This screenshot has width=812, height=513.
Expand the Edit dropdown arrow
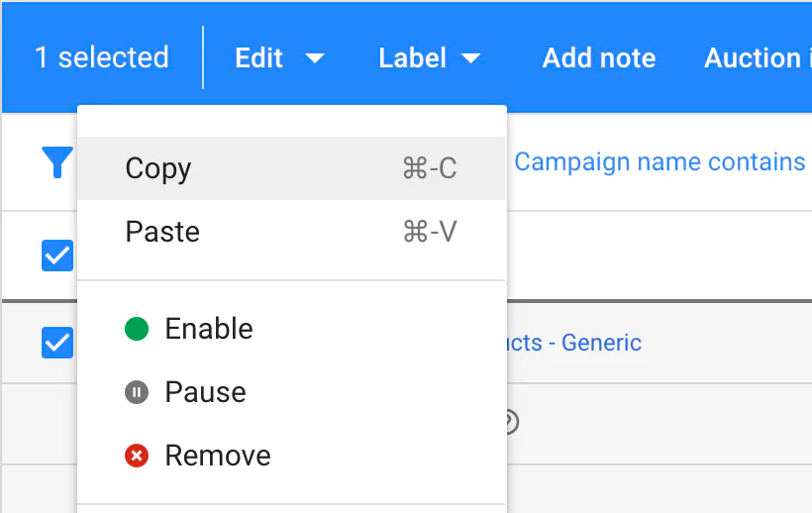click(315, 58)
